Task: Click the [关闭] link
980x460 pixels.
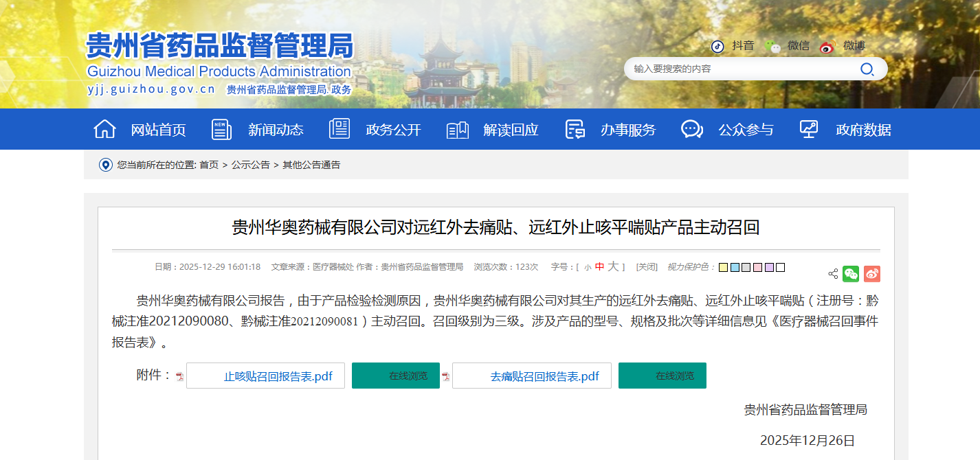Action: tap(647, 267)
